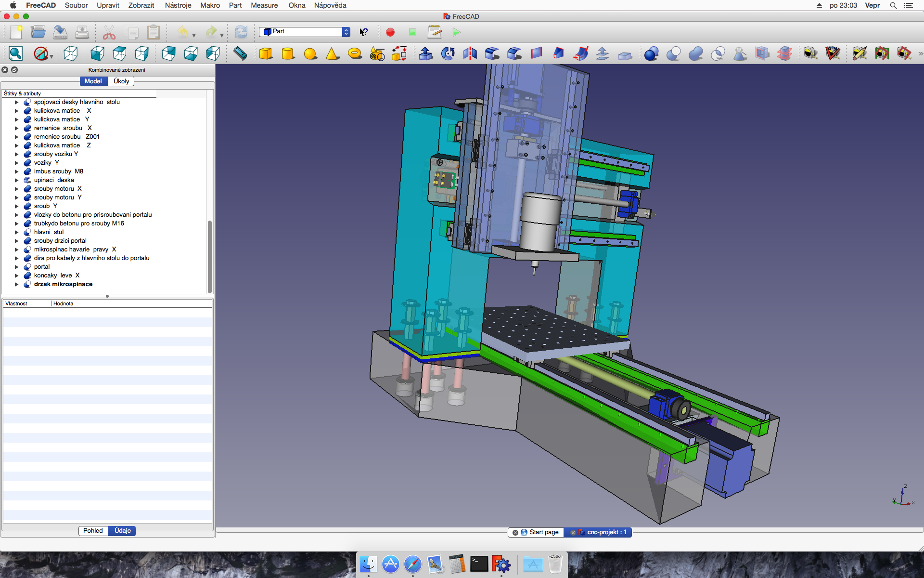The height and width of the screenshot is (578, 924).
Task: Click the model tree vertical scrollbar
Action: tap(210, 256)
